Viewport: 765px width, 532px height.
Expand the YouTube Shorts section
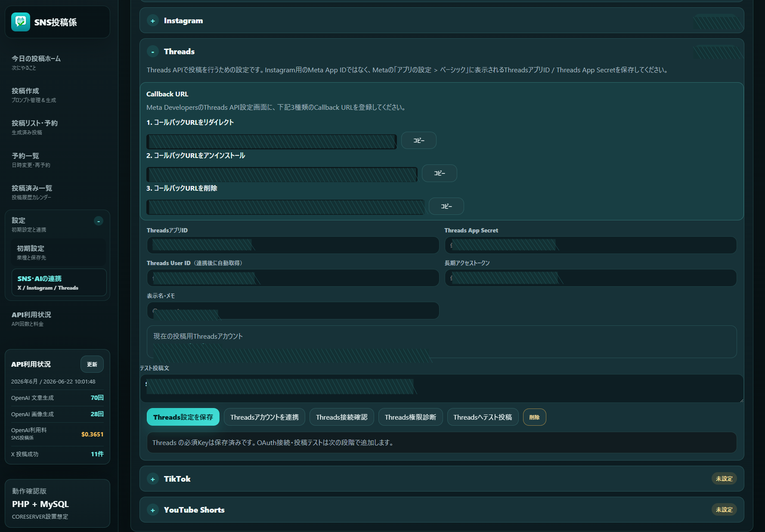[153, 510]
